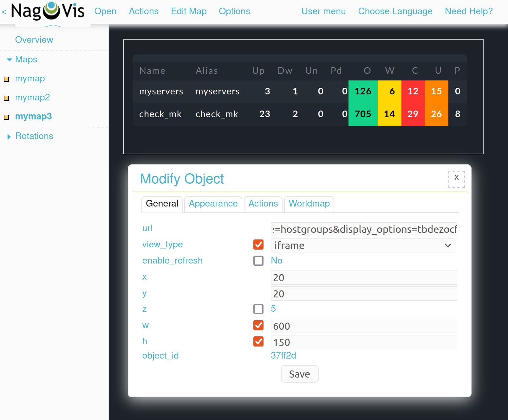The image size is (508, 420).
Task: Go to the Overview link
Action: (34, 40)
